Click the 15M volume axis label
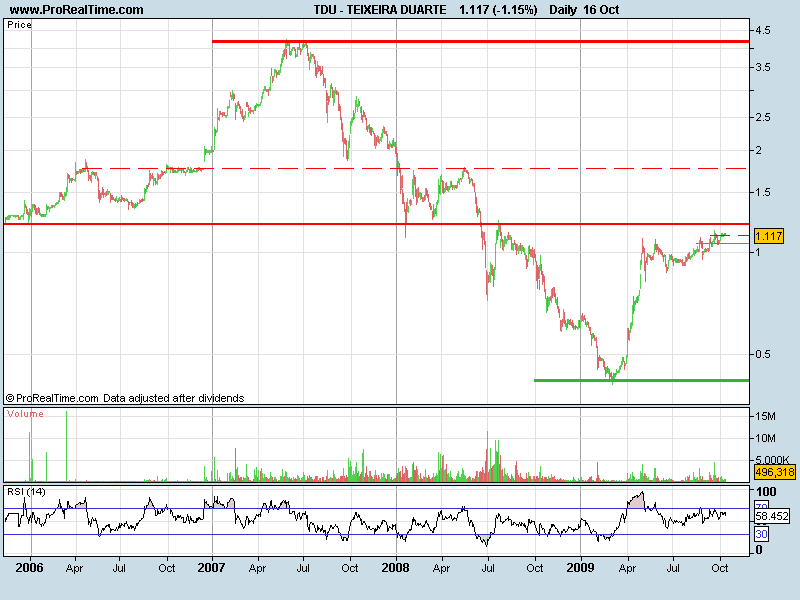The image size is (800, 600). click(765, 416)
